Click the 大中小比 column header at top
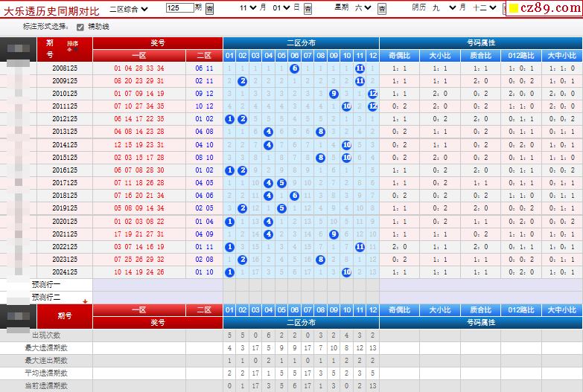Viewport: 583px width, 392px height. pos(561,56)
